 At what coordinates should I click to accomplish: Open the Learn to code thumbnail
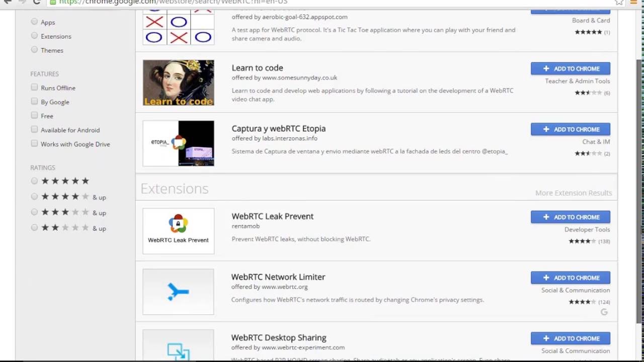click(178, 83)
